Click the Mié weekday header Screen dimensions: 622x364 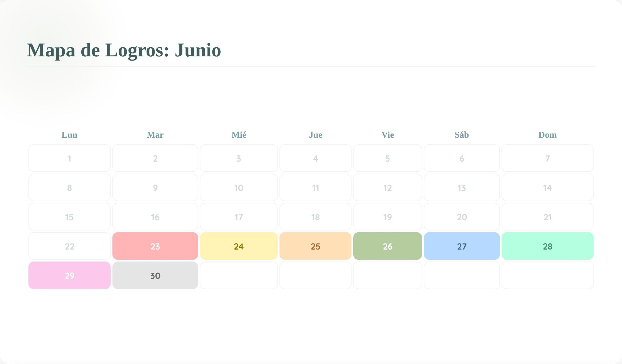coord(239,135)
